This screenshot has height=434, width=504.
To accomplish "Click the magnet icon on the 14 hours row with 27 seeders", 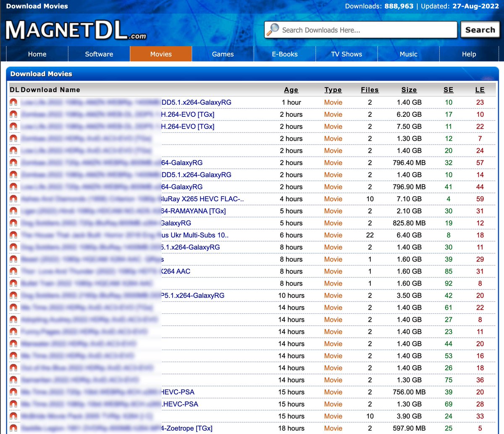I will [x=13, y=320].
